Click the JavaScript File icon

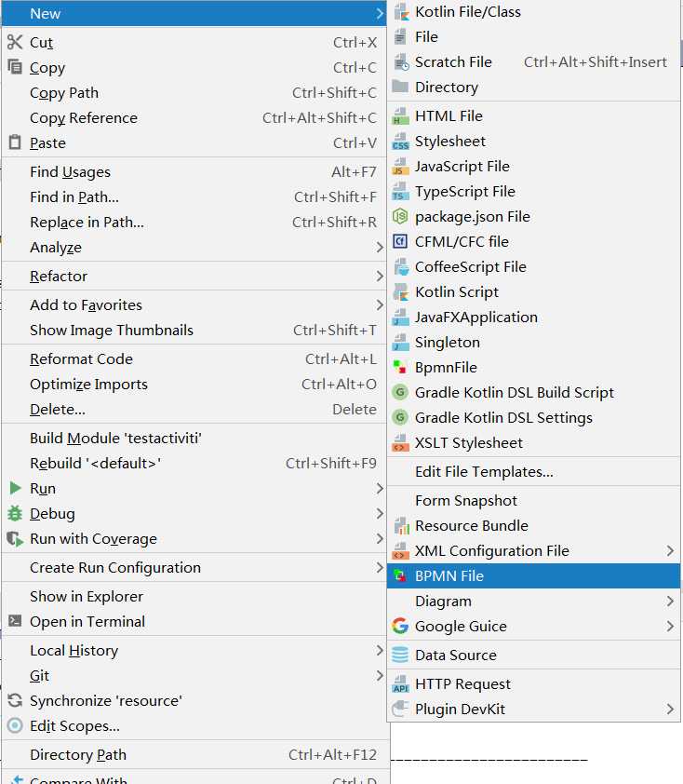click(x=400, y=166)
